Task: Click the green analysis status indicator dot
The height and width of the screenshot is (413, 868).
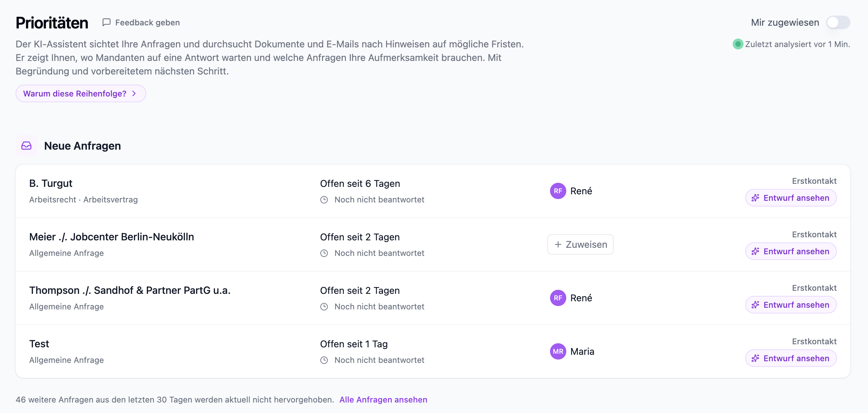Action: [x=738, y=44]
